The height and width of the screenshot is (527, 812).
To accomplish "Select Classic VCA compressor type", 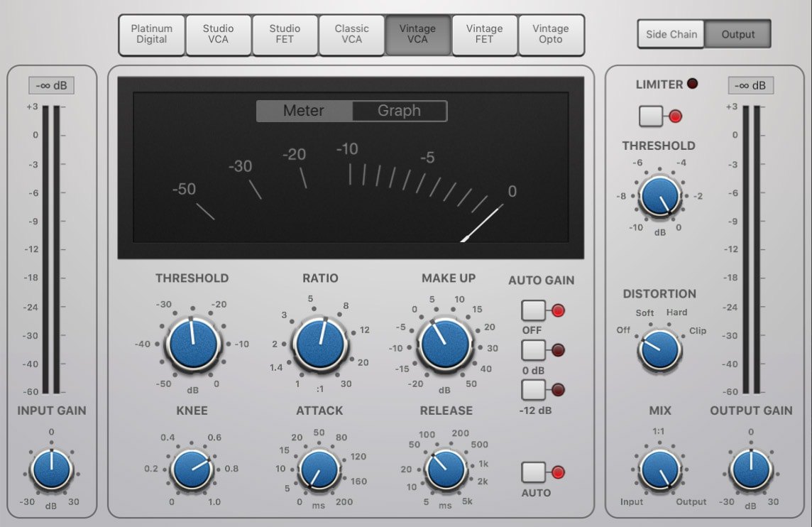I will point(351,34).
